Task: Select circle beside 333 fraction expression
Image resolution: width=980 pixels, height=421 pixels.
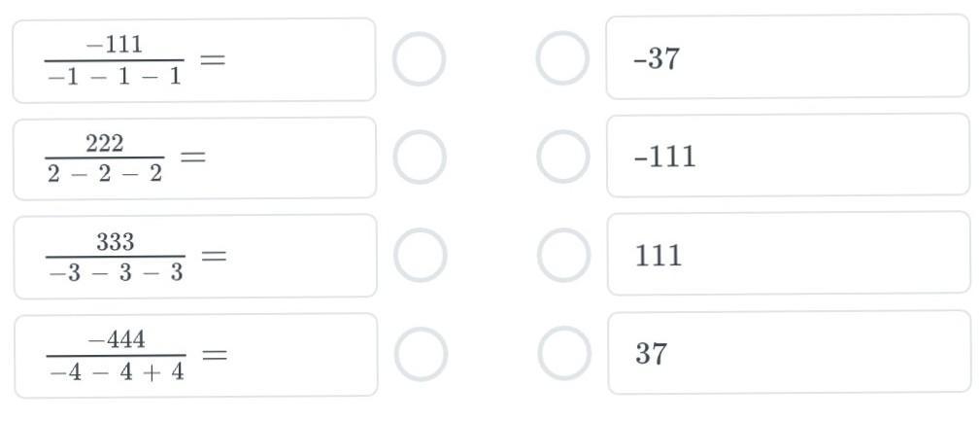Action: [421, 256]
